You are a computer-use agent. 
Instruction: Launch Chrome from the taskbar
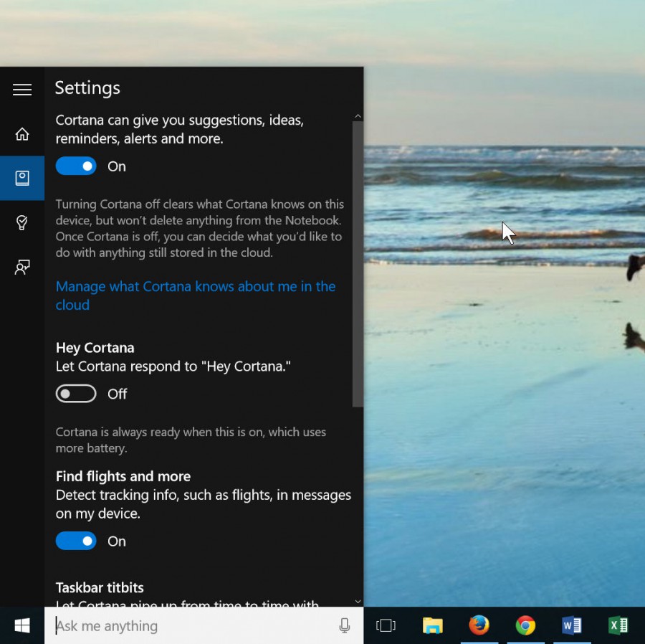pyautogui.click(x=525, y=625)
